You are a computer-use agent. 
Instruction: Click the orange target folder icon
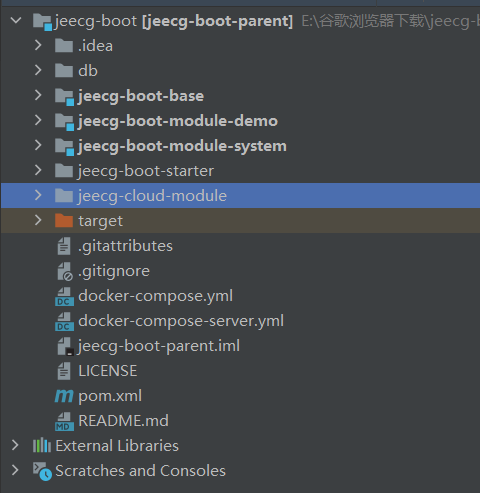(x=64, y=221)
